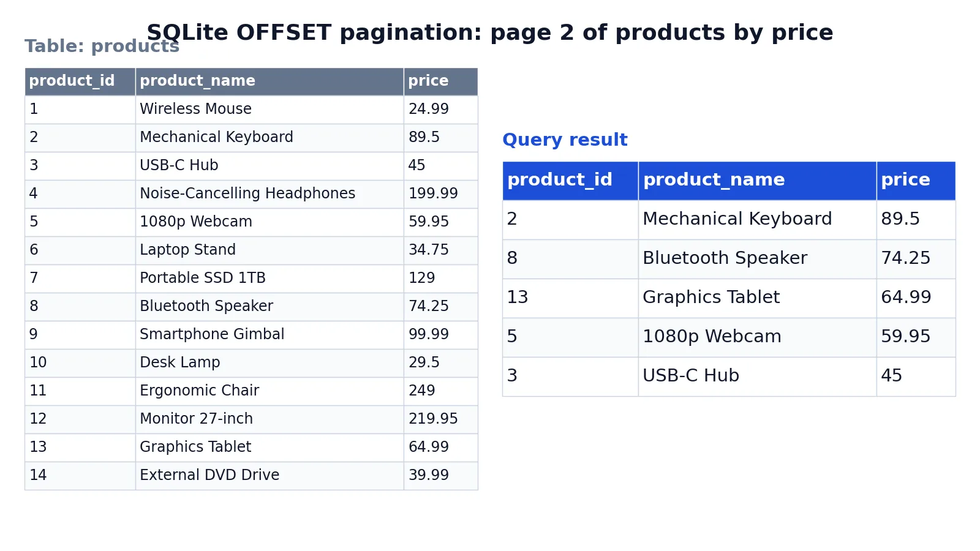This screenshot has width=980, height=551.
Task: Click price 74.25 in query result
Action: pos(916,259)
